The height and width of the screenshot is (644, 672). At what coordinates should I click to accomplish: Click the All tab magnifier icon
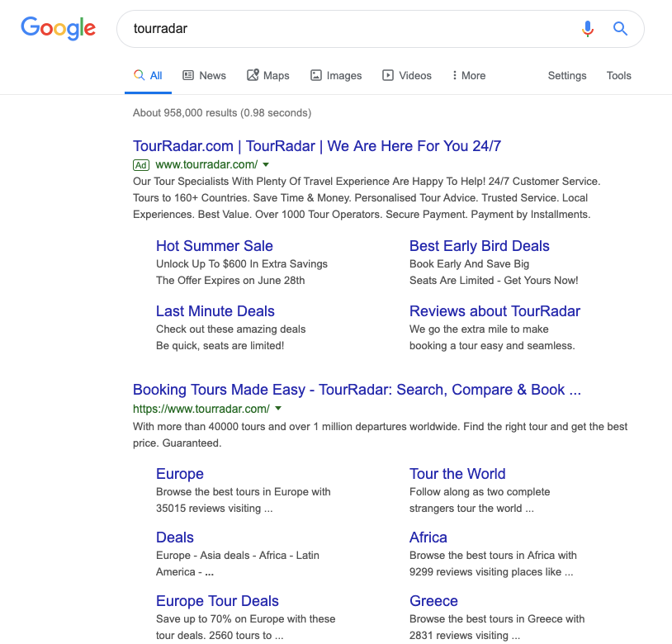click(139, 75)
